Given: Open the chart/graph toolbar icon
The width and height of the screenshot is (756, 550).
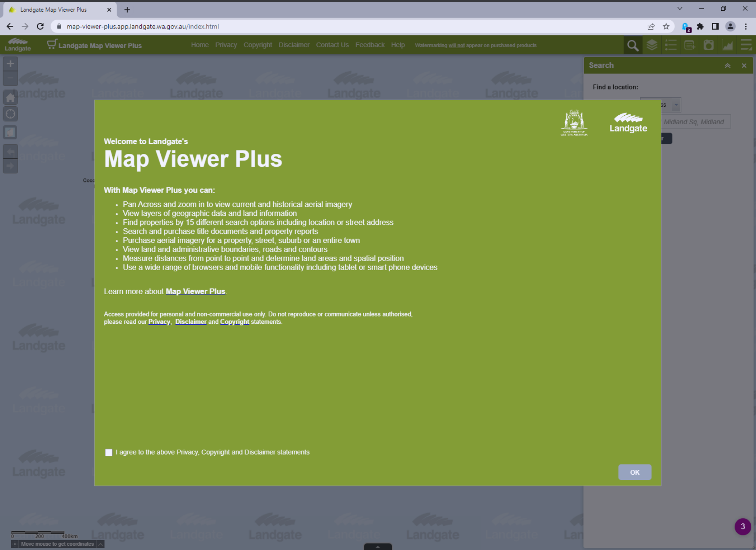Looking at the screenshot, I should pyautogui.click(x=728, y=45).
